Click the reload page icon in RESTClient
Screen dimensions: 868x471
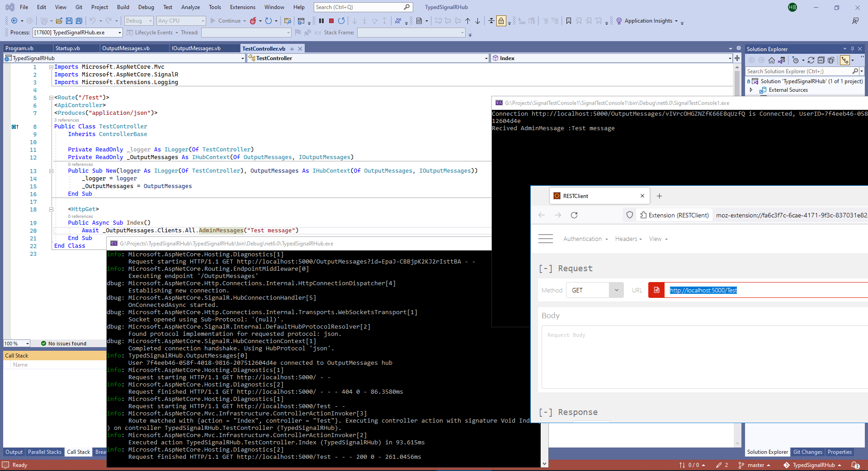click(x=574, y=215)
